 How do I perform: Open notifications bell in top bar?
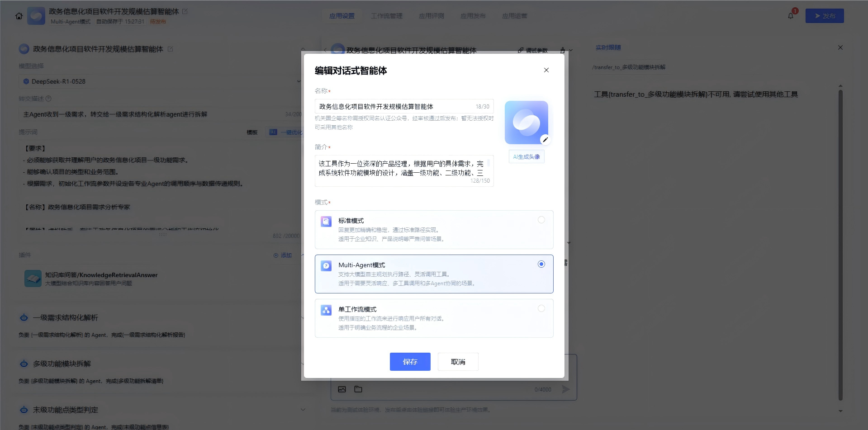tap(791, 16)
